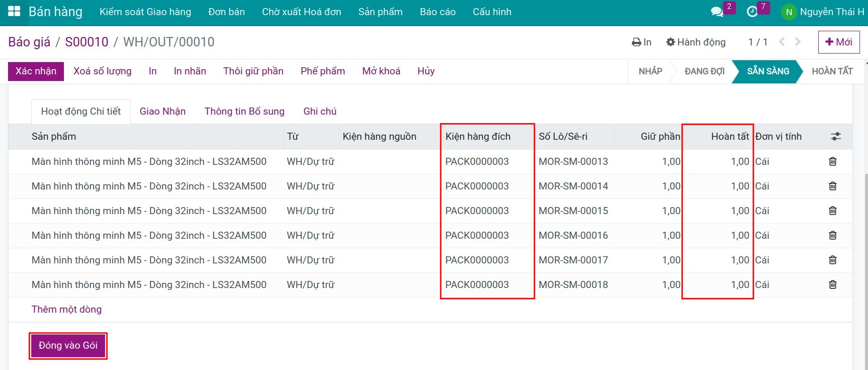Delete the MOR-SM-00018 line
This screenshot has height=370, width=868.
coord(833,285)
